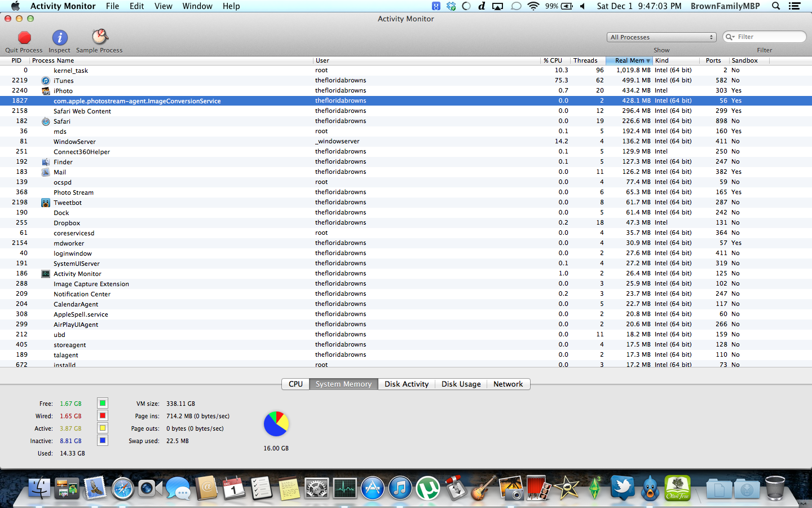
Task: Select the Connect360Helper process row
Action: click(x=406, y=152)
